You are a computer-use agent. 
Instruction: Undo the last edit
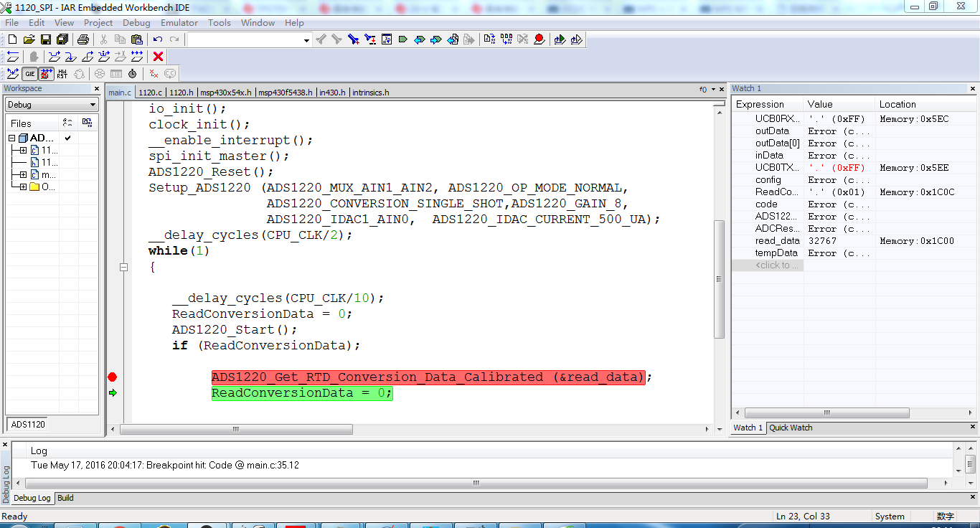[158, 39]
